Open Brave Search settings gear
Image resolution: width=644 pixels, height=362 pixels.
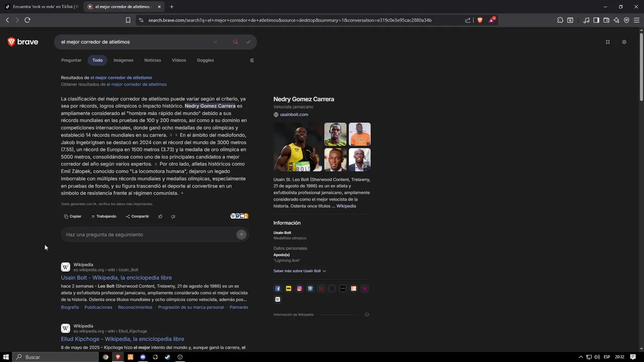(624, 42)
